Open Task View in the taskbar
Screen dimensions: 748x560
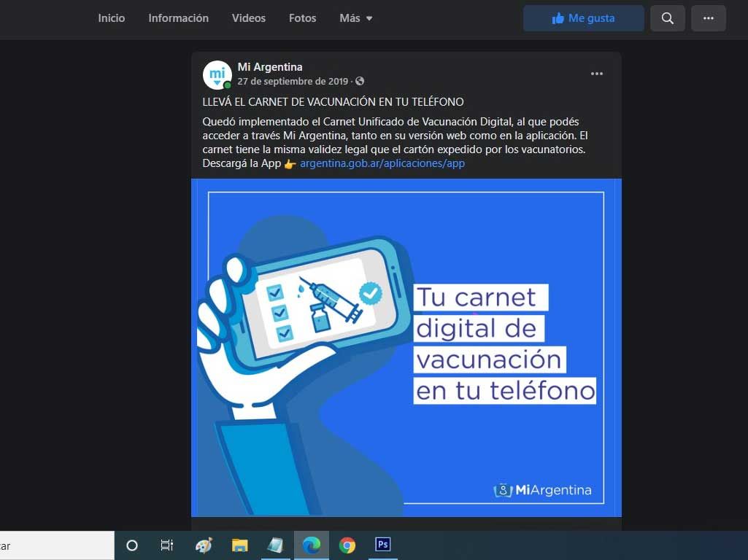click(167, 545)
